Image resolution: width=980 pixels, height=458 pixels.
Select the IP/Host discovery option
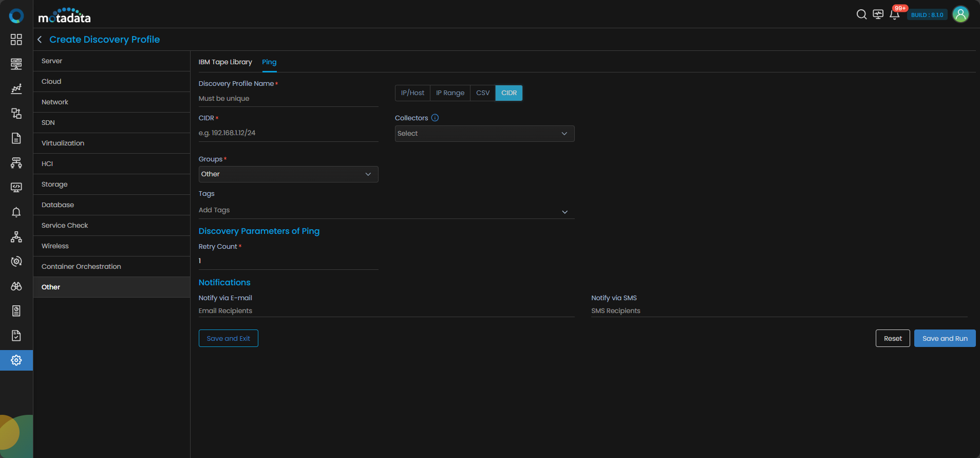pyautogui.click(x=412, y=93)
